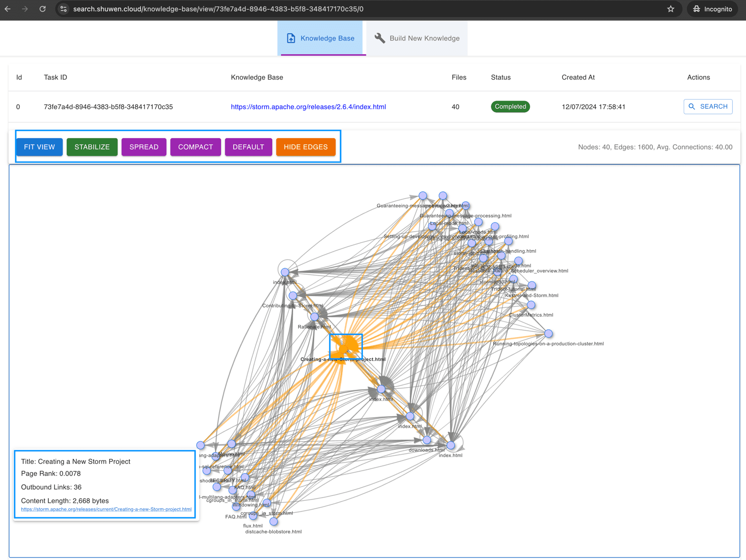746x560 pixels.
Task: Open the storm.apache.org 2.6.4 index link
Action: [308, 107]
